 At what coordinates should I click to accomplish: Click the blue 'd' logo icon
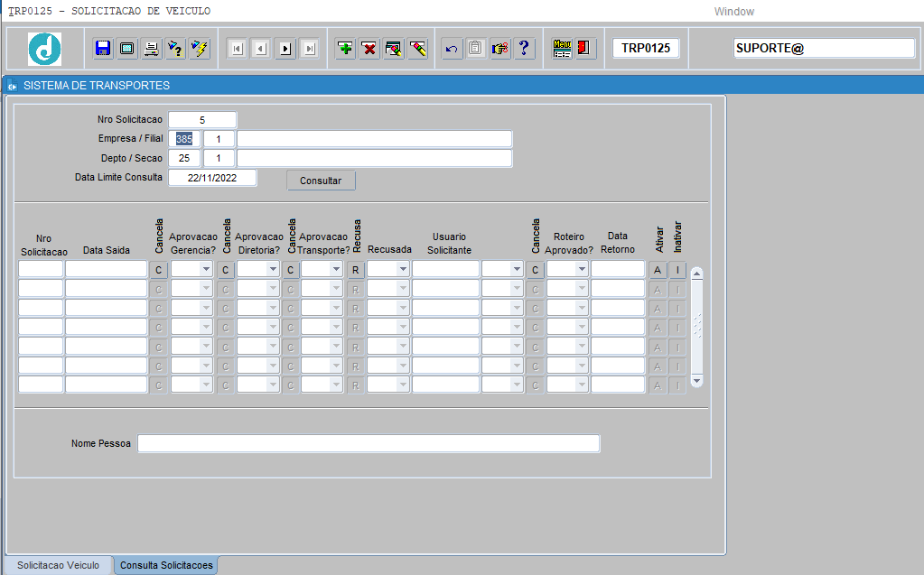coord(45,49)
